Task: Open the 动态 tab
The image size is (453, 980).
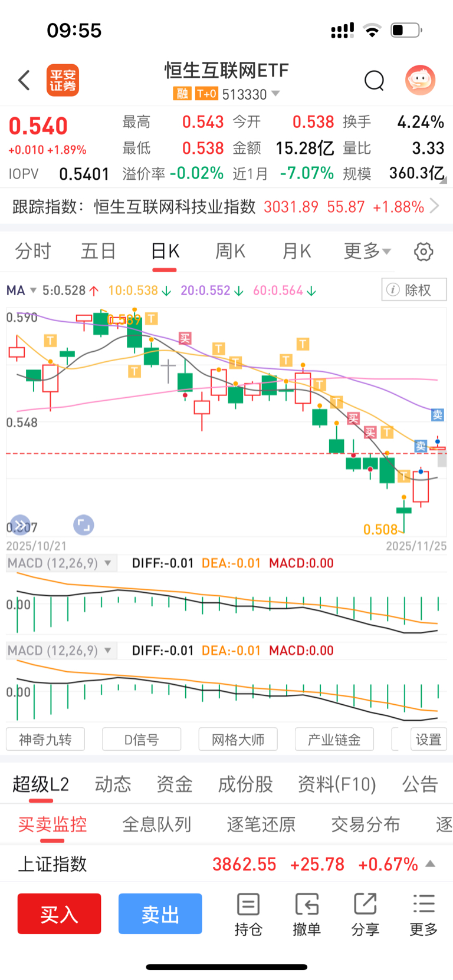Action: (x=113, y=784)
